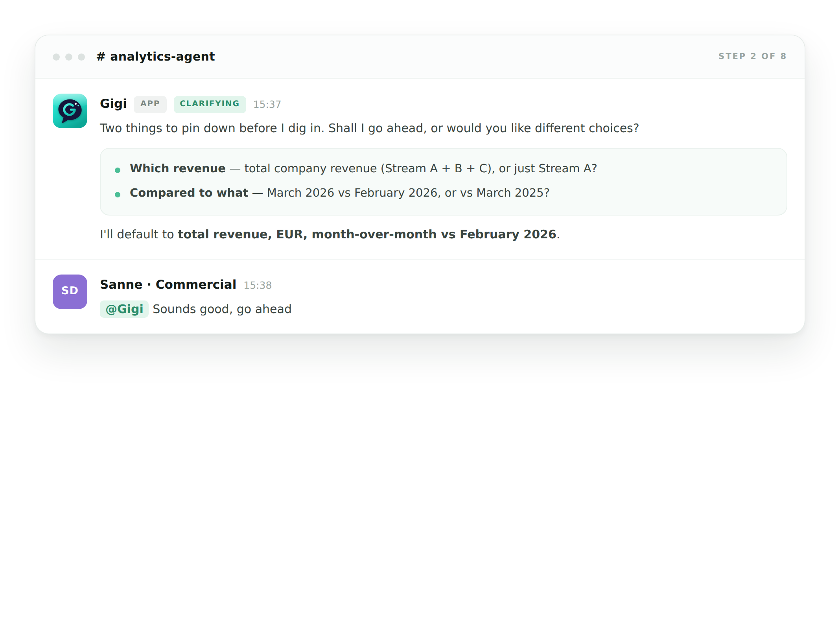840x634 pixels.
Task: Click the 'I'll default to total revenue' line
Action: (330, 234)
